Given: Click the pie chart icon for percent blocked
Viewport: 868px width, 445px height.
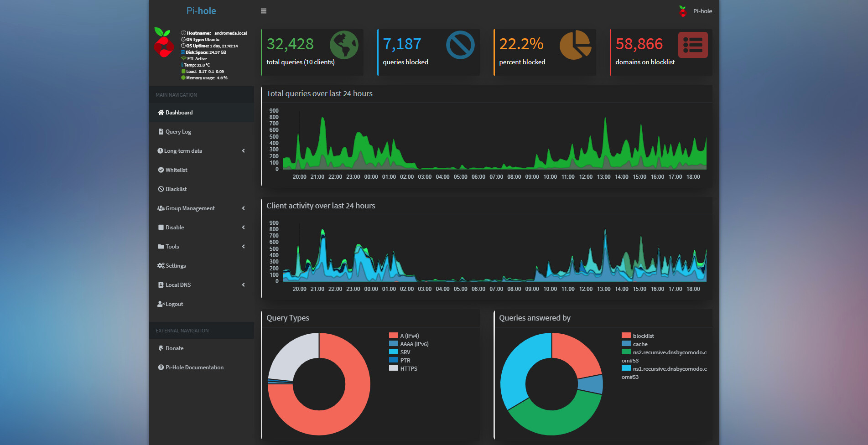Looking at the screenshot, I should tap(575, 45).
